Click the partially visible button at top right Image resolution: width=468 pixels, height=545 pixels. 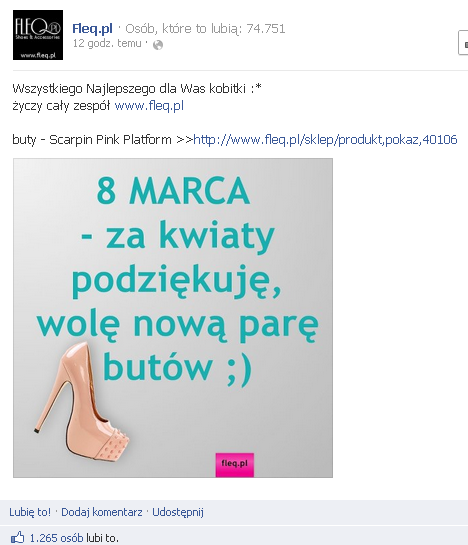(x=463, y=43)
